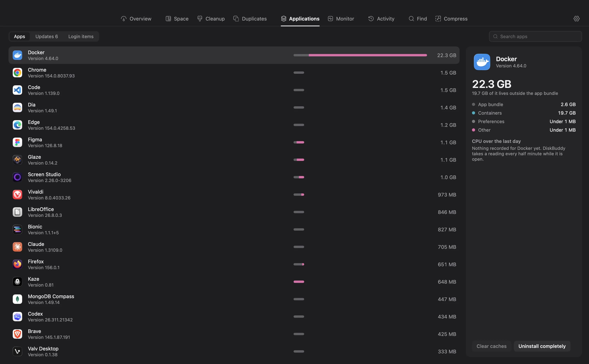Open the Space tab

click(x=177, y=19)
